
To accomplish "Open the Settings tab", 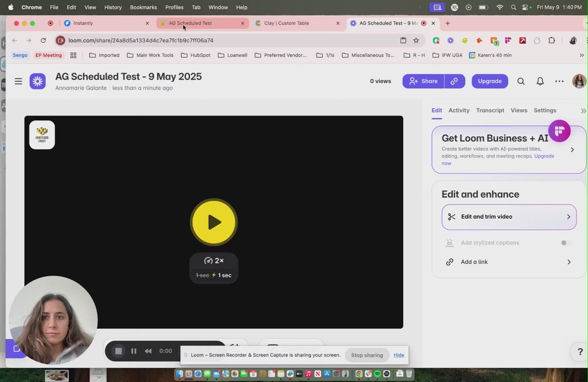I will (544, 110).
